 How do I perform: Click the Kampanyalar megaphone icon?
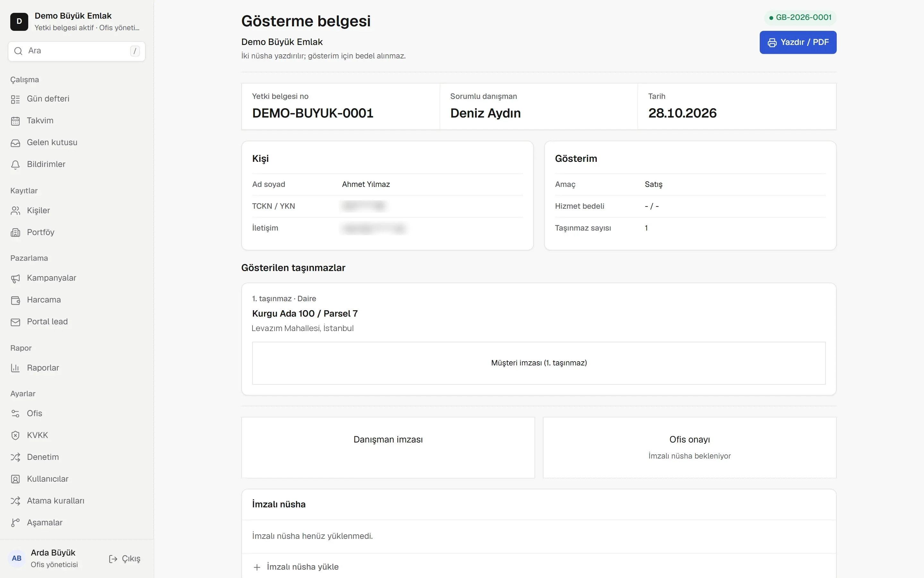click(15, 279)
